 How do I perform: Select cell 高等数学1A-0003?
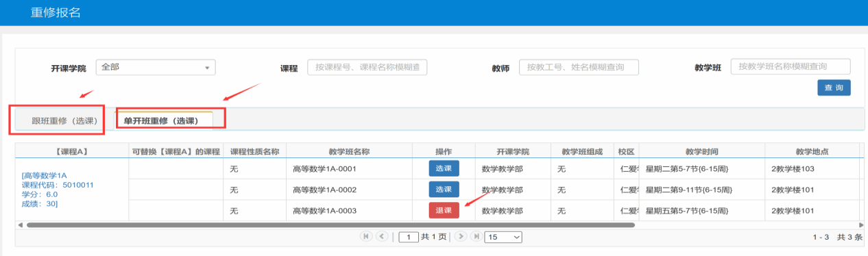click(x=349, y=210)
